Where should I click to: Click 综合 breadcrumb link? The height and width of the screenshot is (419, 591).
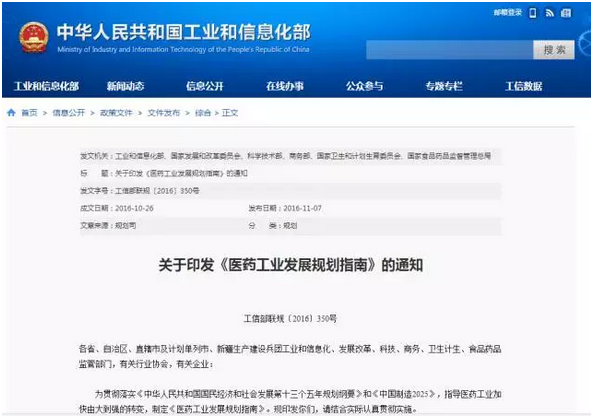[203, 113]
